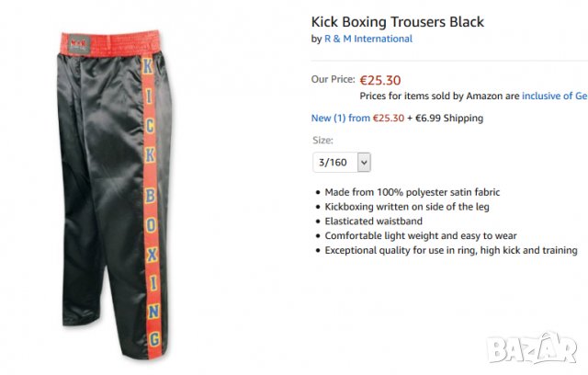Open the R & M International seller link
588x375 pixels.
point(367,39)
